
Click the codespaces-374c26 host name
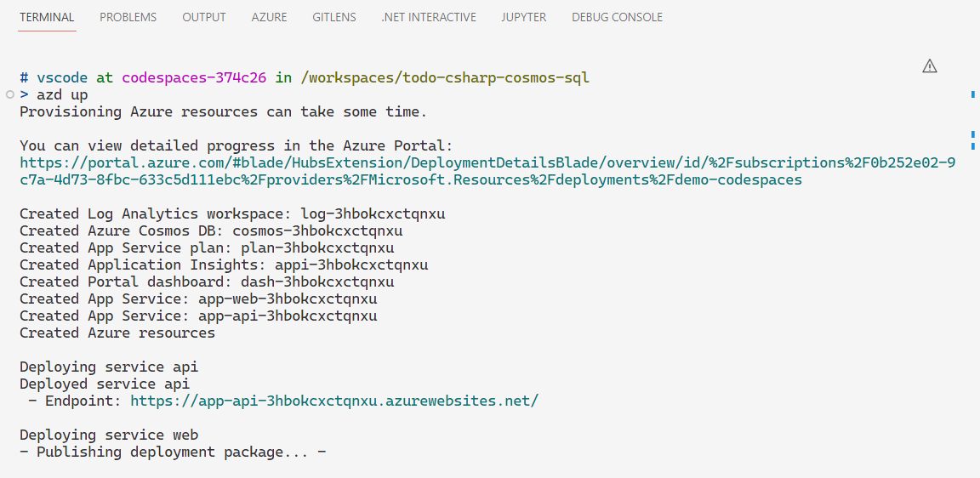pos(194,78)
